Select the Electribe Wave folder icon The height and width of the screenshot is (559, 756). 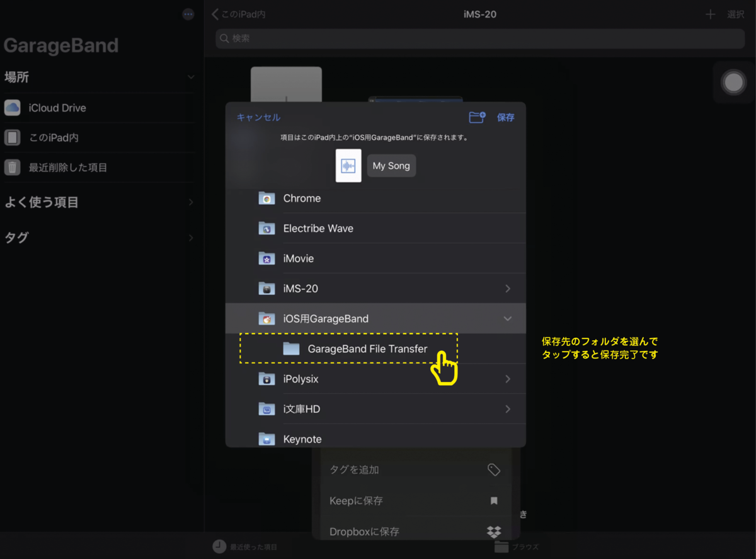click(267, 229)
